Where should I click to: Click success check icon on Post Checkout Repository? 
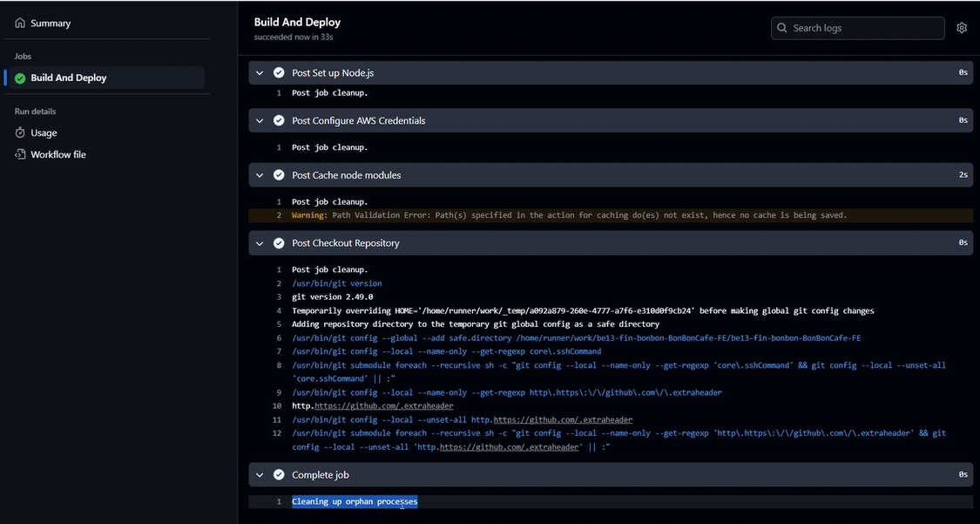[279, 242]
